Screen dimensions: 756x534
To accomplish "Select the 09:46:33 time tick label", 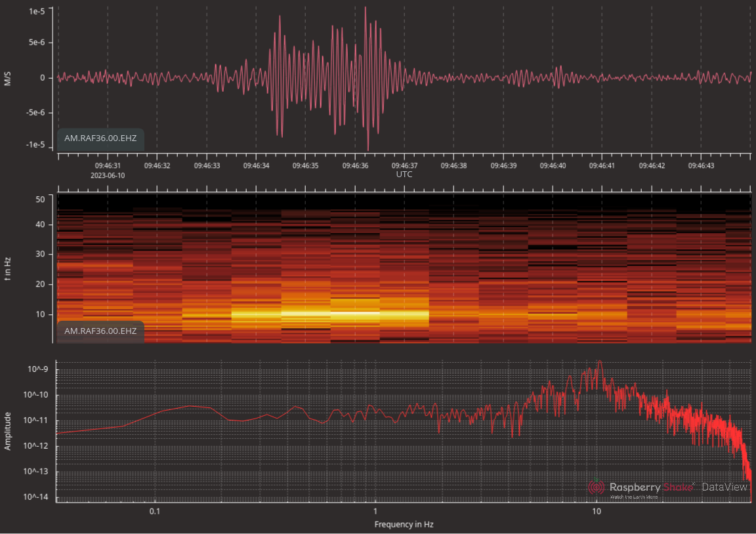I will 207,166.
